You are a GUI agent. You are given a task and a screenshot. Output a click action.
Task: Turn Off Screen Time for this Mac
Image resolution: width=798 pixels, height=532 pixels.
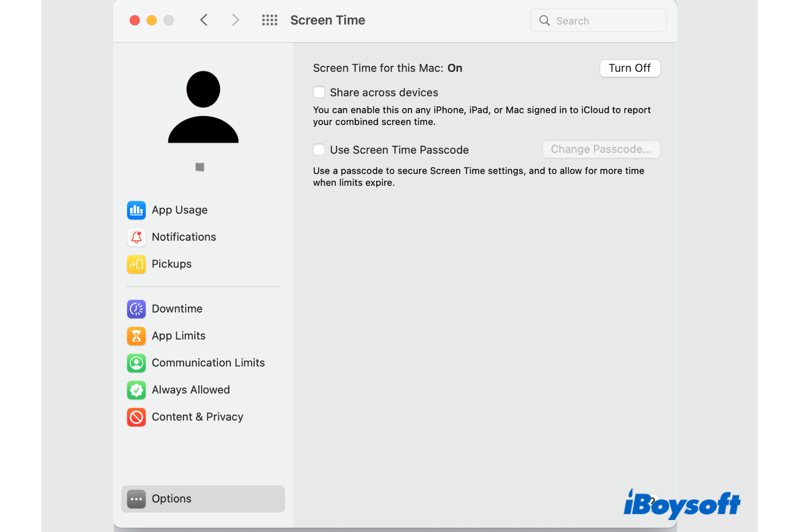[630, 68]
